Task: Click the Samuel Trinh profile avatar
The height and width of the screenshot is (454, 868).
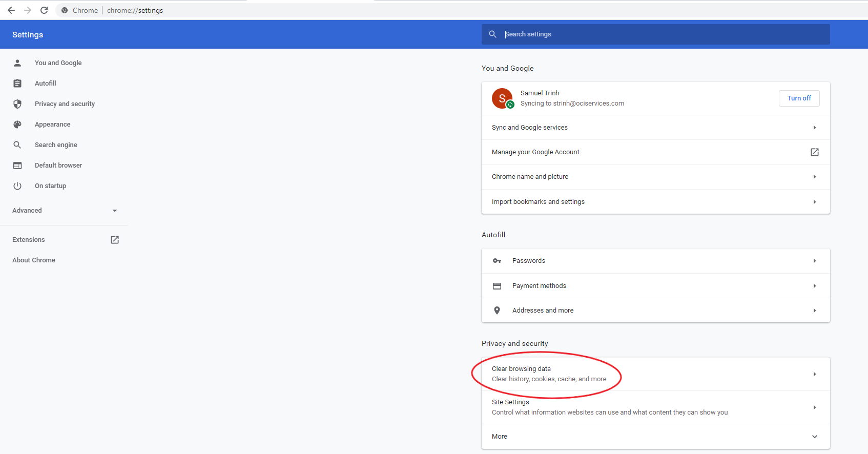Action: (502, 98)
